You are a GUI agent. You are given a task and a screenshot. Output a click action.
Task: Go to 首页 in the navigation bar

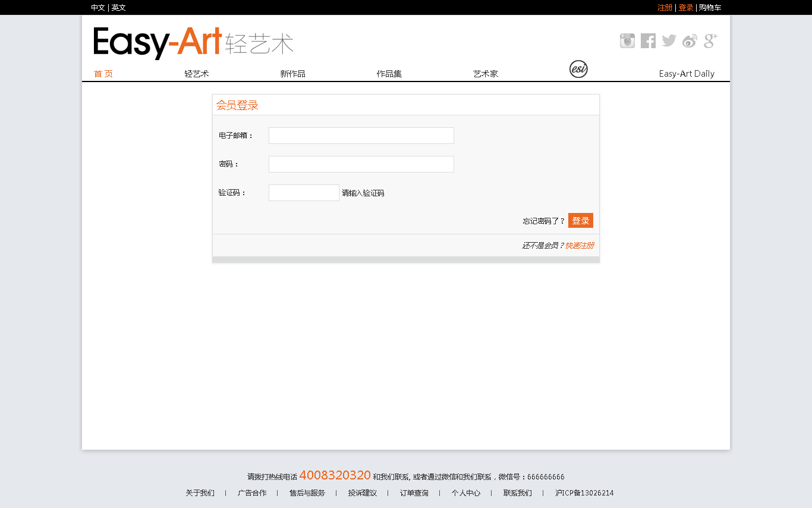pyautogui.click(x=103, y=74)
